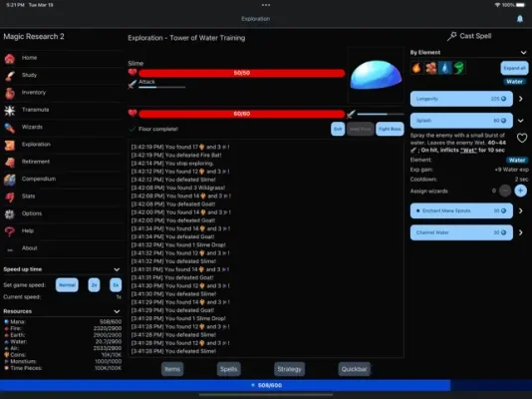Cast the Channel Water spell

[461, 232]
